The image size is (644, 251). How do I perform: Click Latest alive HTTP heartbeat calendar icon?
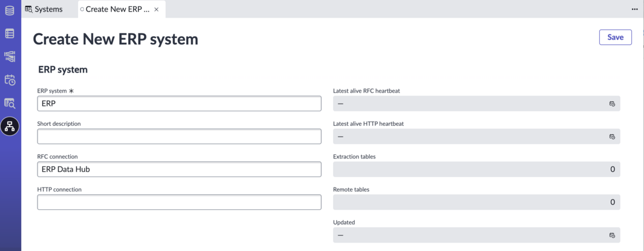coord(612,136)
